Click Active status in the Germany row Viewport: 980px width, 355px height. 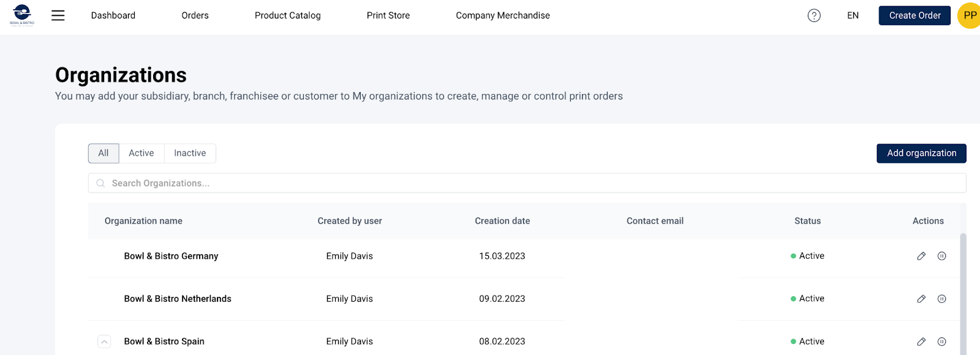(x=807, y=256)
